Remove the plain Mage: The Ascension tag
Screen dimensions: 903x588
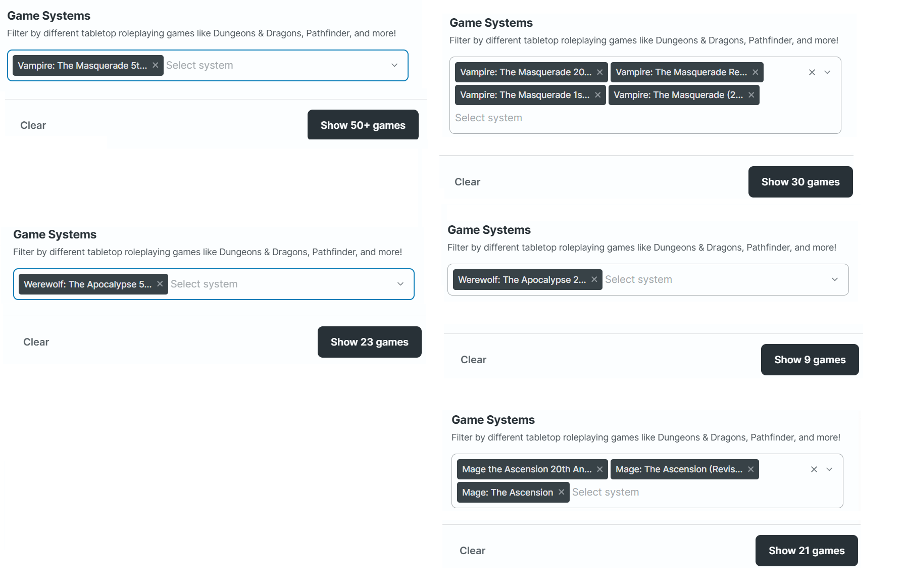pyautogui.click(x=561, y=492)
